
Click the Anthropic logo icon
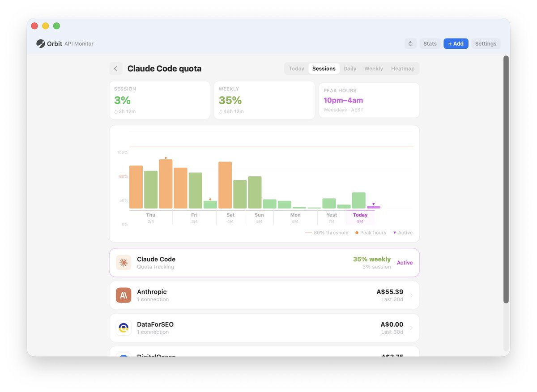[x=124, y=295]
